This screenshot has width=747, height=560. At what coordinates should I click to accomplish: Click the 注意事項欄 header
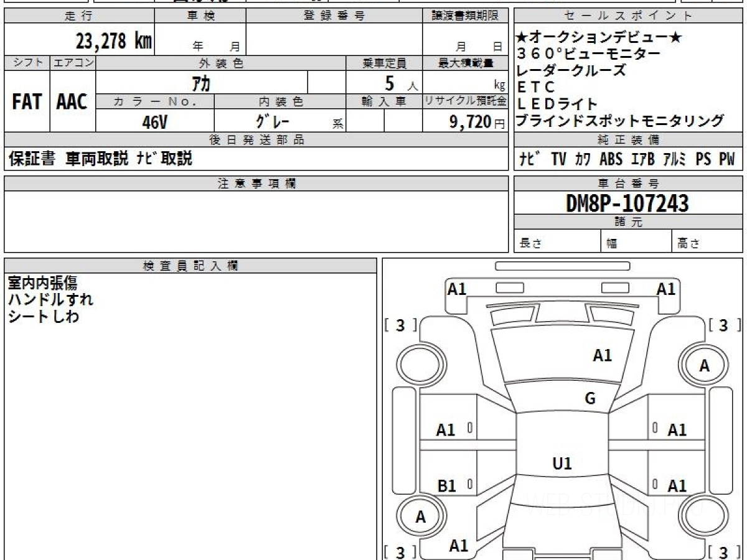pyautogui.click(x=256, y=184)
